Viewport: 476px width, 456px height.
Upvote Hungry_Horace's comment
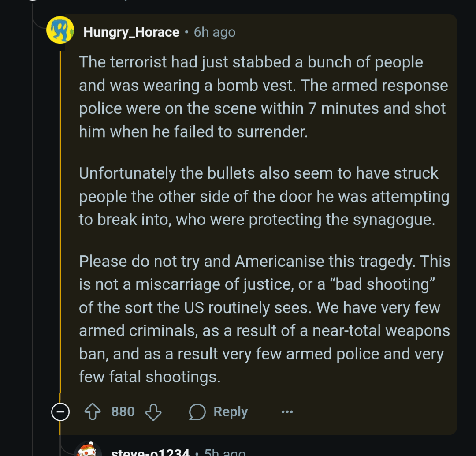click(x=93, y=412)
